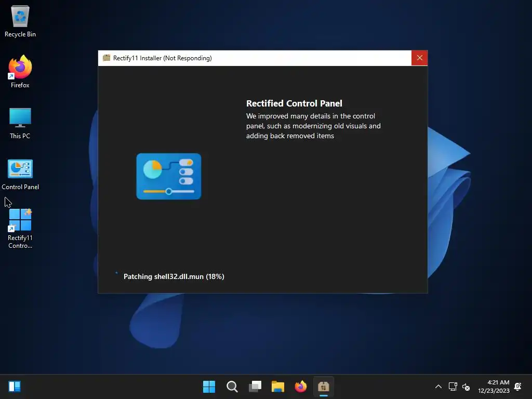Select the Firefox desktop shortcut
532x399 pixels.
(20, 72)
